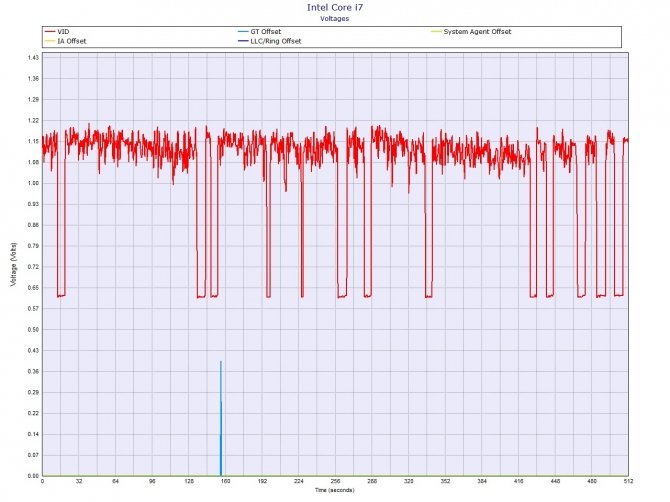Click the 0.00 y-axis tick label
The height and width of the screenshot is (502, 670).
tap(33, 476)
